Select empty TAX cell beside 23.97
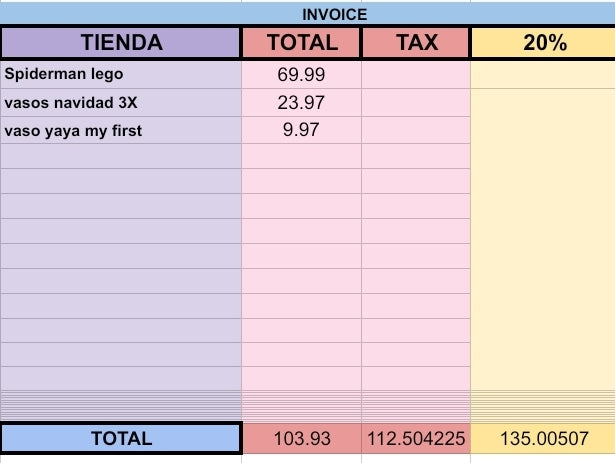The image size is (615, 463). (417, 103)
